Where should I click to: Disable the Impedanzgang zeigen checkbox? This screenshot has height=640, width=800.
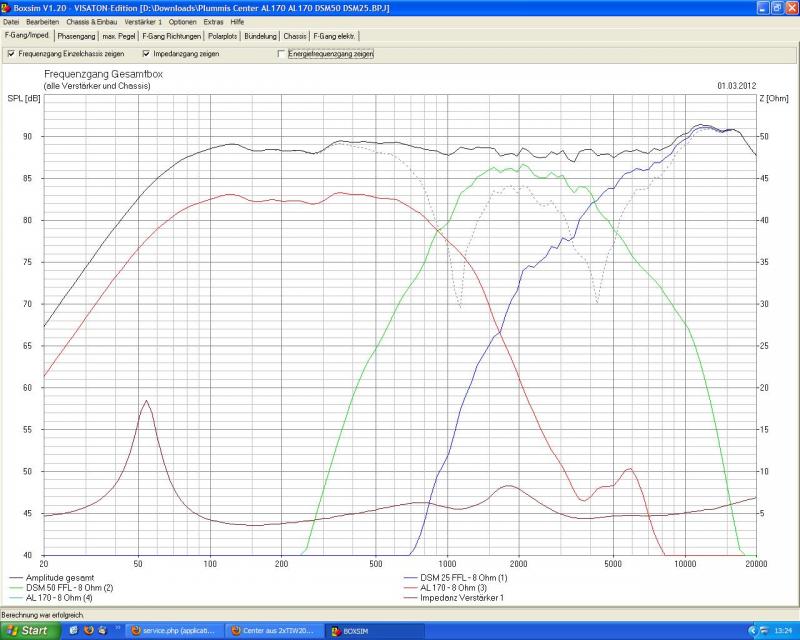[146, 54]
